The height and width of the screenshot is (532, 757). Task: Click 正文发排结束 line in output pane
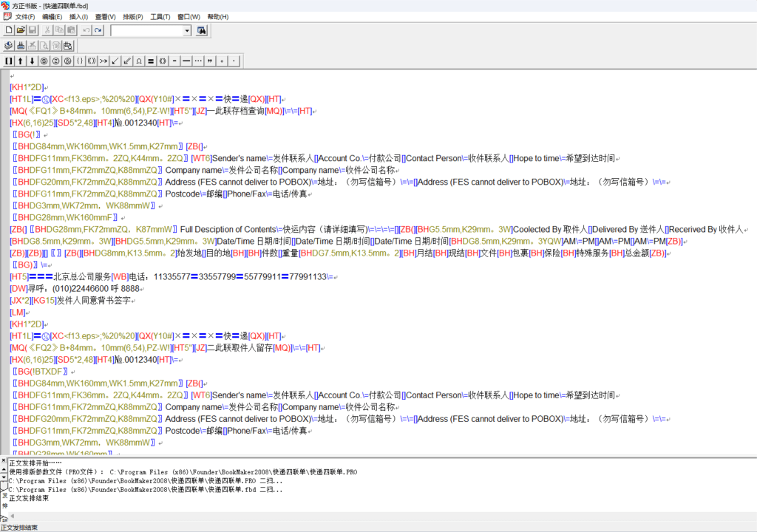29,498
